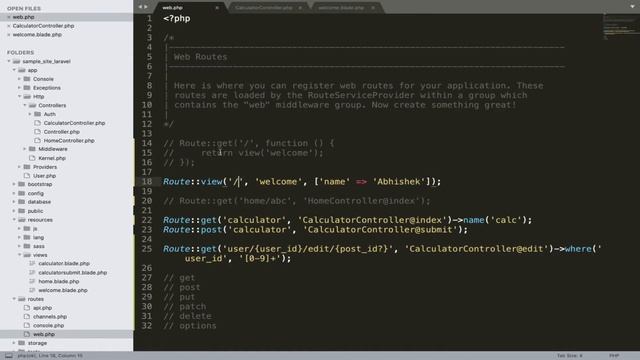
Task: Open Controller.php in the sidebar tree
Action: [x=62, y=132]
